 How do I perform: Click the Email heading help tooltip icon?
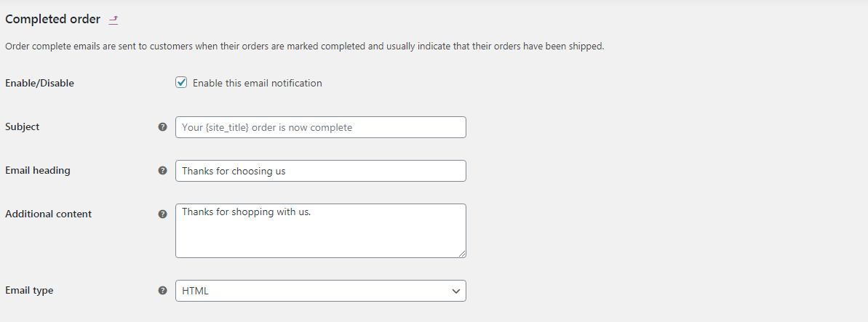click(162, 171)
